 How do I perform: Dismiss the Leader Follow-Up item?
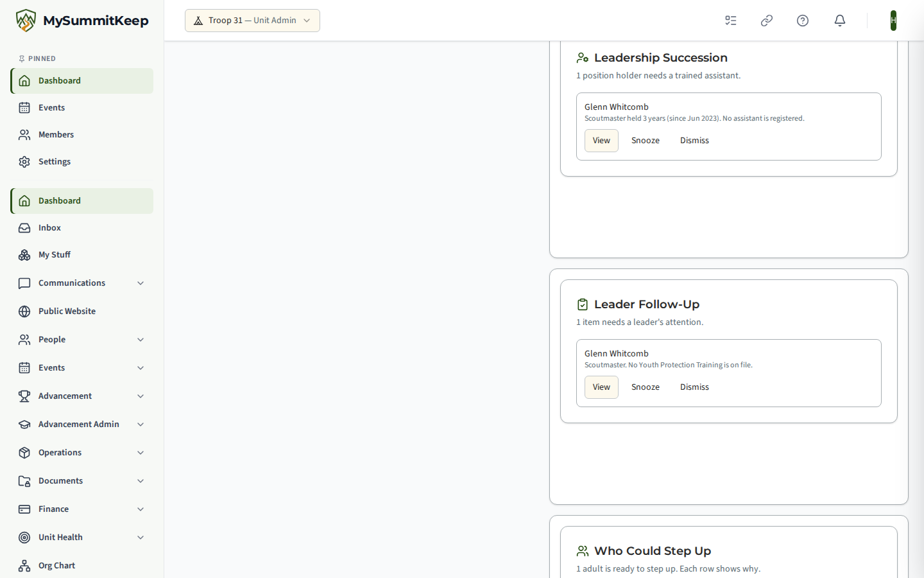point(694,387)
